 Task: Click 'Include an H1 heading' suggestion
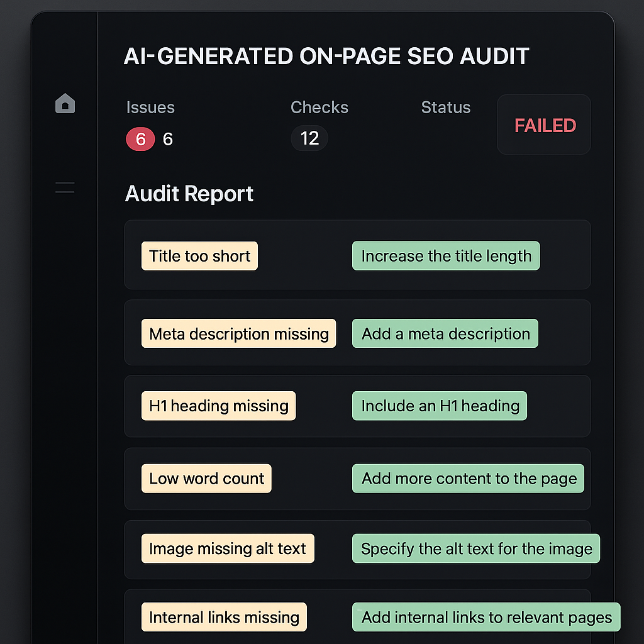point(440,406)
